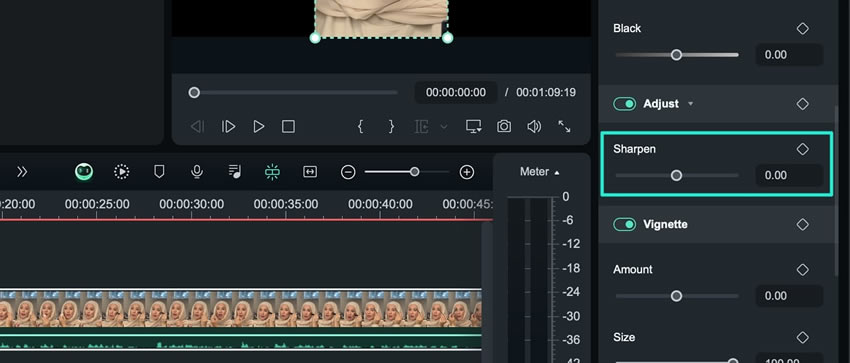Click the Amount value field
The image size is (850, 363).
pyautogui.click(x=789, y=296)
